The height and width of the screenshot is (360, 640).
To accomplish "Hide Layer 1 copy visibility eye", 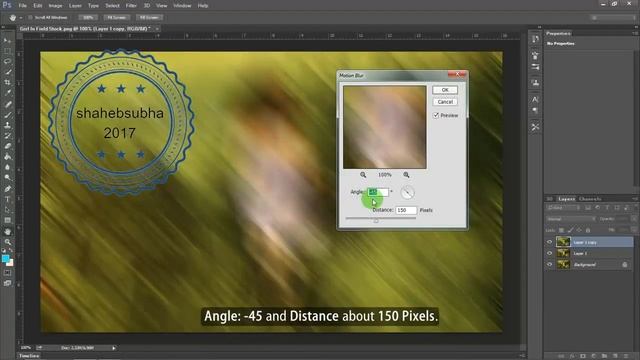I will pos(549,242).
